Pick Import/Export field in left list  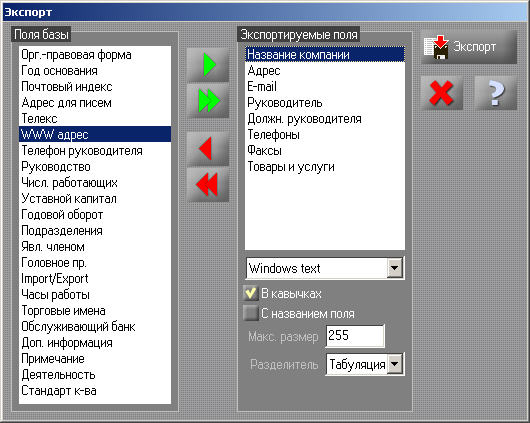[95, 279]
